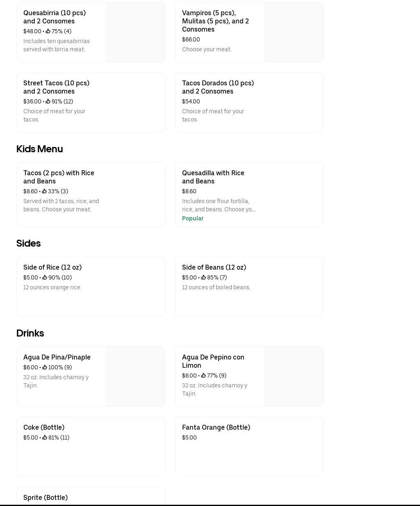This screenshot has height=506, width=420.
Task: Click the Popular tag on Quesadilla item
Action: 193,218
